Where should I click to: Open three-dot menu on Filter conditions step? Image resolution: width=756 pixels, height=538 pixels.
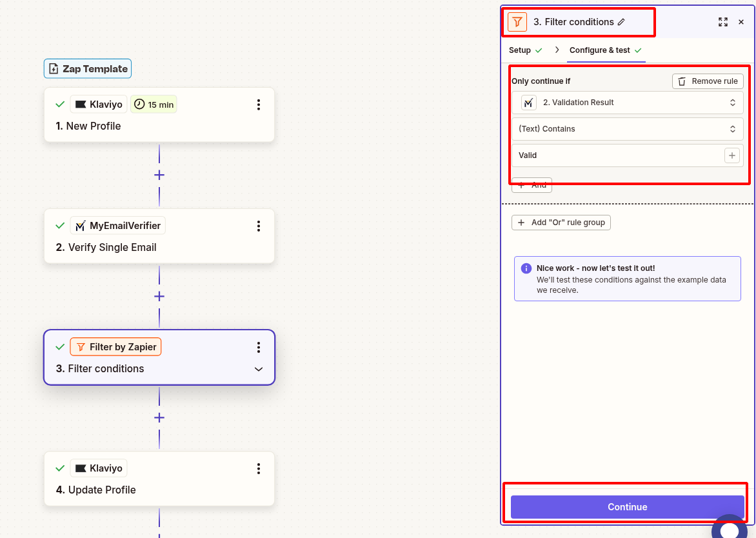pos(258,347)
